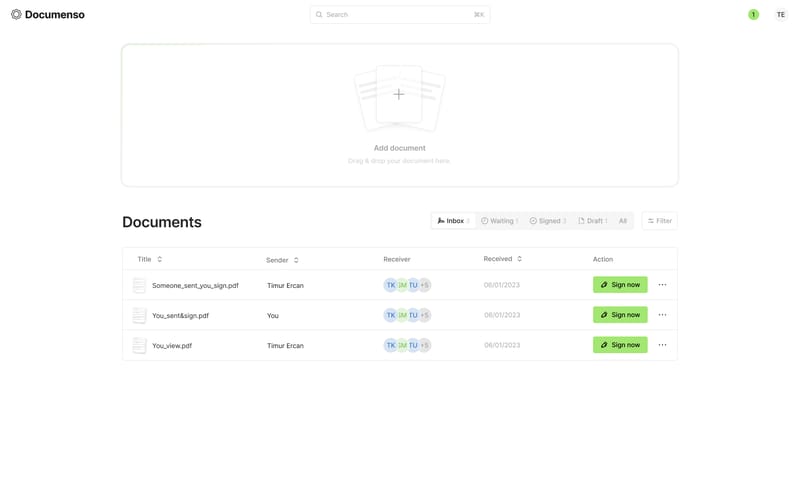Open more options for You_sent&sign.pdf row

pos(662,315)
